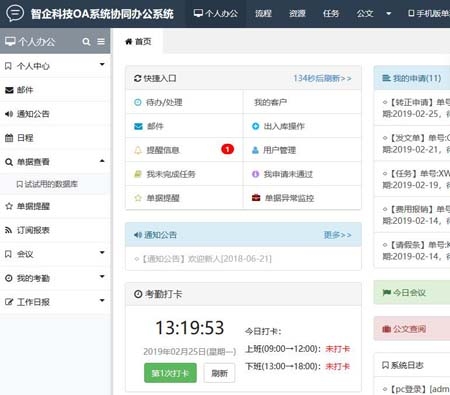The width and height of the screenshot is (450, 395).
Task: Toggle the sidebar hamburger menu icon
Action: pyautogui.click(x=101, y=41)
